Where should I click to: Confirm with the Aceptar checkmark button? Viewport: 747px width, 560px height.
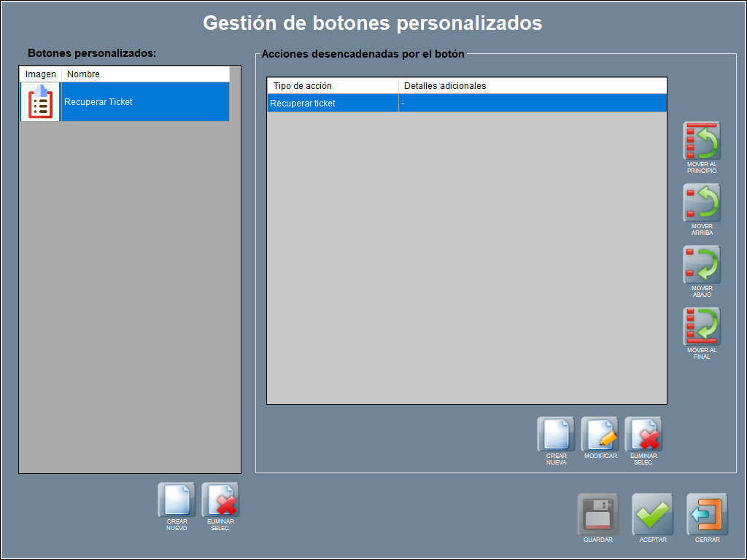click(652, 515)
